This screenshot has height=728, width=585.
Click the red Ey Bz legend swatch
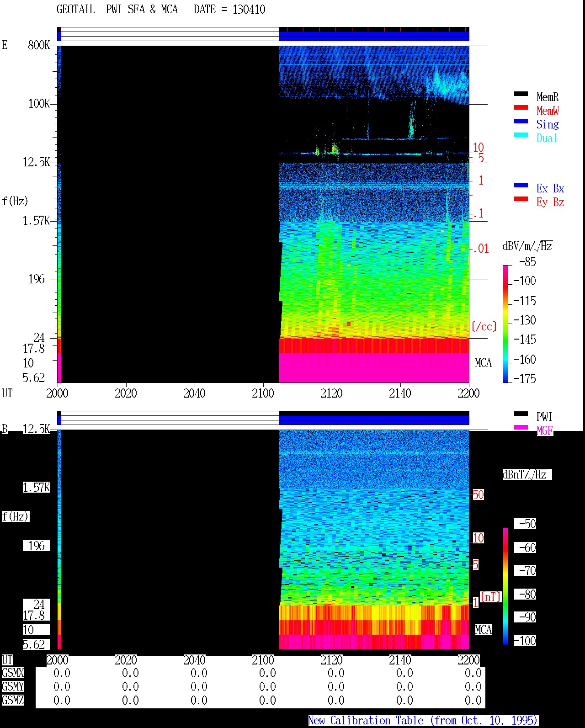tap(521, 199)
